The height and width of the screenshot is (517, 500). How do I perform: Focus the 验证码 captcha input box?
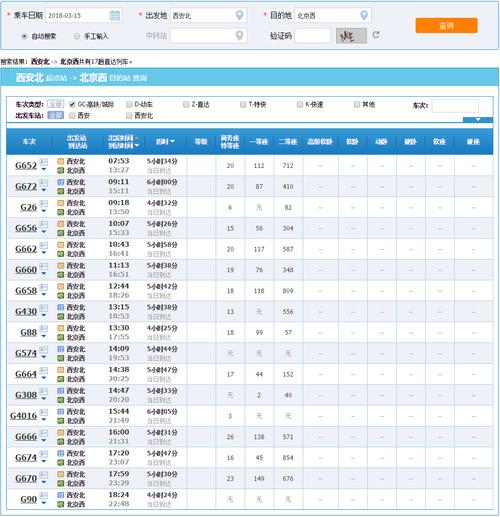(x=313, y=36)
